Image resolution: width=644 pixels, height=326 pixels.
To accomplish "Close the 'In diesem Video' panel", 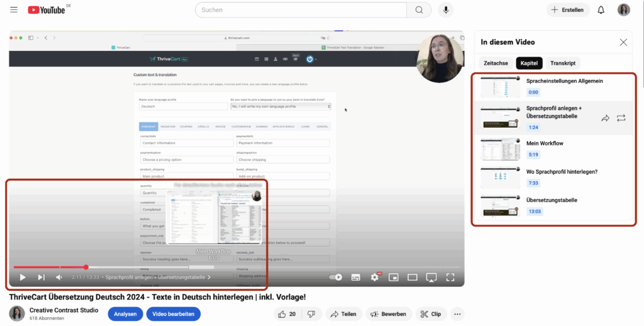I will point(623,42).
